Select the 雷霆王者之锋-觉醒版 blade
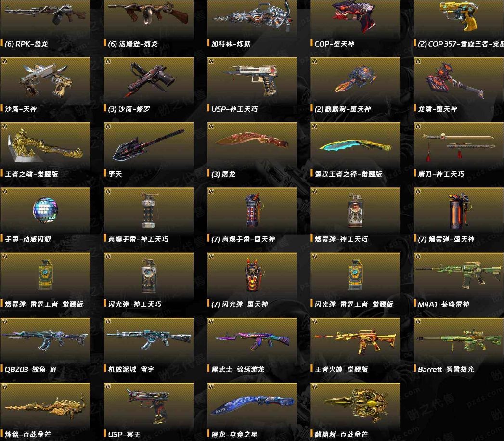This screenshot has height=441, width=504. pyautogui.click(x=355, y=146)
